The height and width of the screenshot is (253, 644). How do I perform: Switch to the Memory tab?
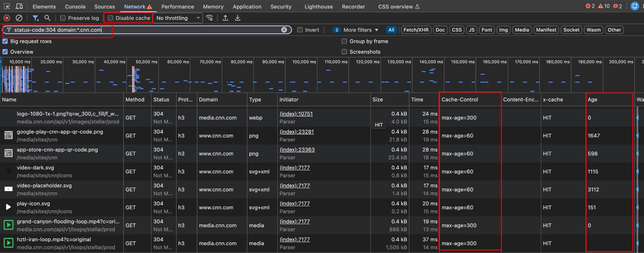click(x=213, y=7)
